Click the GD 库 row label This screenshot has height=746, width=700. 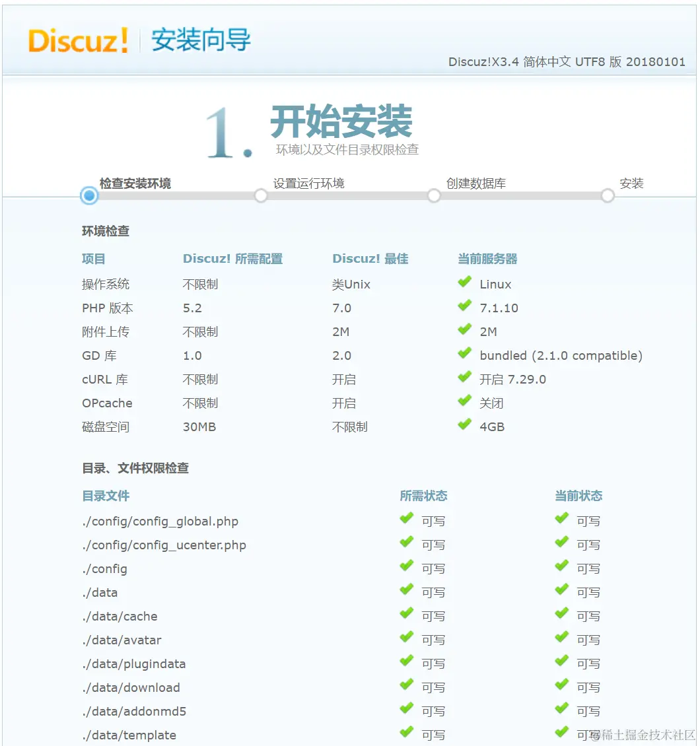click(x=99, y=356)
